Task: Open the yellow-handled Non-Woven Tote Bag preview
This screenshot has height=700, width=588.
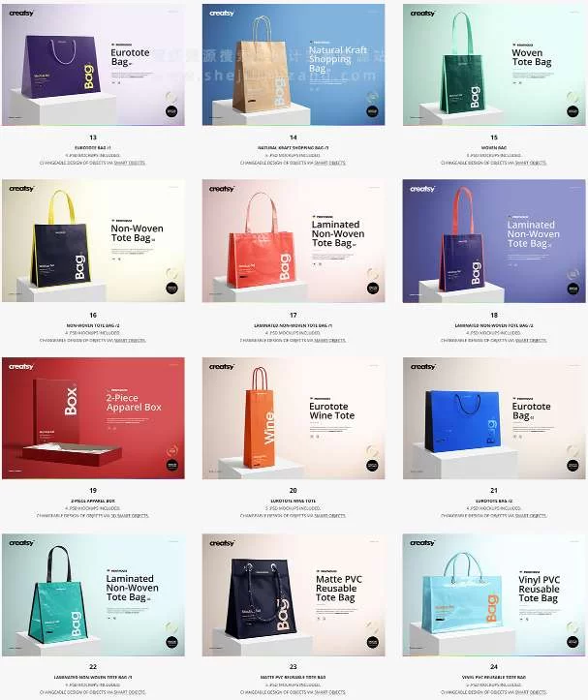Action: pos(93,241)
